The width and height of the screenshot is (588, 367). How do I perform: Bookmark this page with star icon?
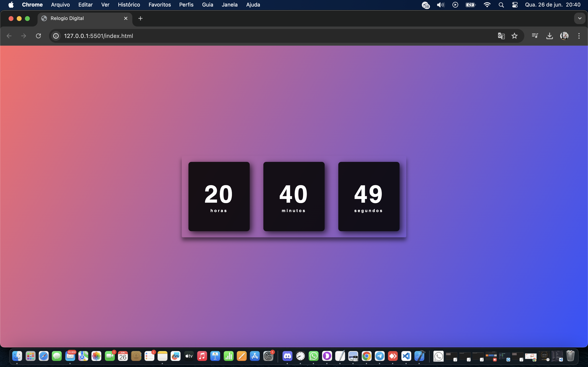(x=514, y=36)
